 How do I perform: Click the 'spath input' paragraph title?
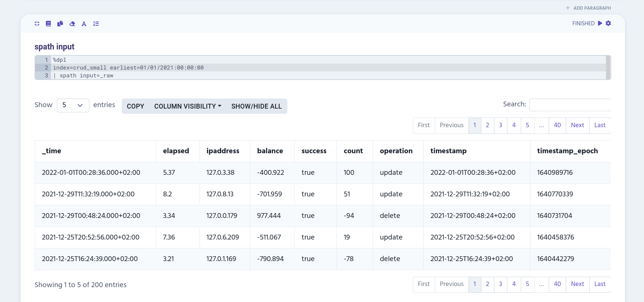pyautogui.click(x=54, y=46)
